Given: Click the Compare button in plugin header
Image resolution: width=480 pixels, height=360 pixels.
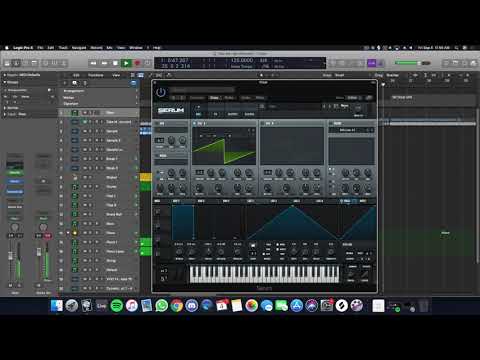Looking at the screenshot, I should (x=197, y=98).
